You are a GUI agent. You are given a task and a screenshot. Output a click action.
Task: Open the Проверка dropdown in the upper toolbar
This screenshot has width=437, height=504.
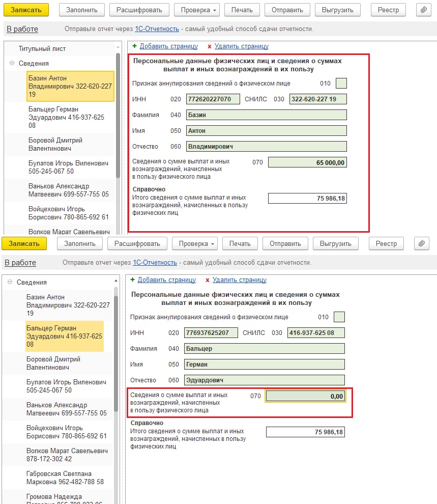[197, 10]
